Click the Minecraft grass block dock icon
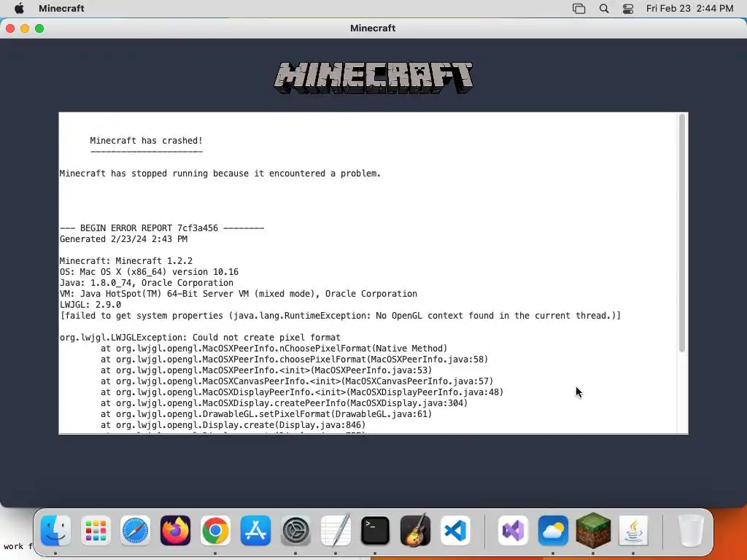The width and height of the screenshot is (747, 560). coord(593,531)
